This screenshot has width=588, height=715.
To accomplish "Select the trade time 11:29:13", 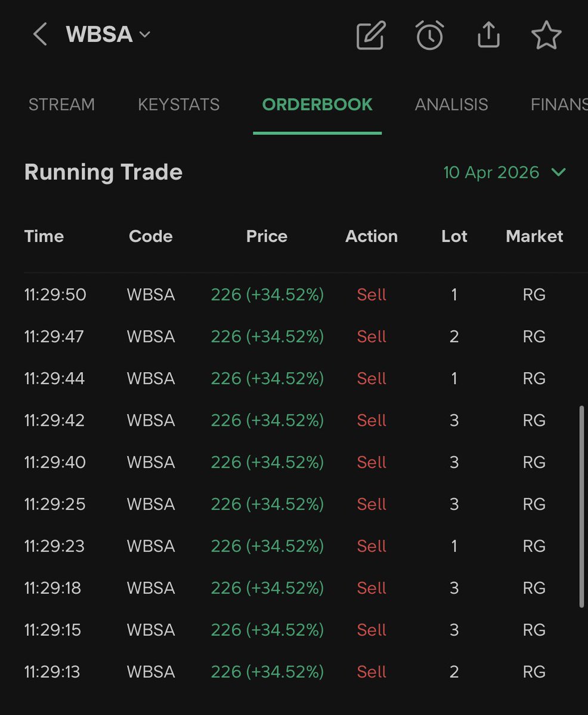I will (x=52, y=672).
